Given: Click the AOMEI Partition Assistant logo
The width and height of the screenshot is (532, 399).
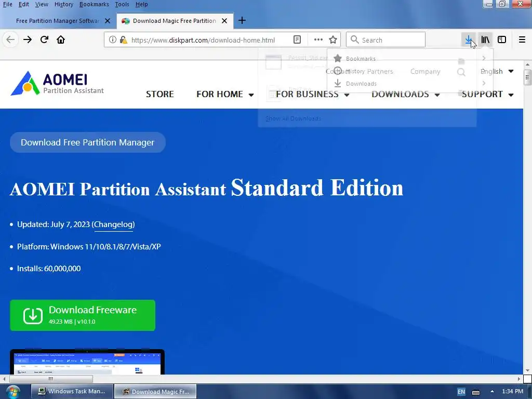Looking at the screenshot, I should pos(57,83).
